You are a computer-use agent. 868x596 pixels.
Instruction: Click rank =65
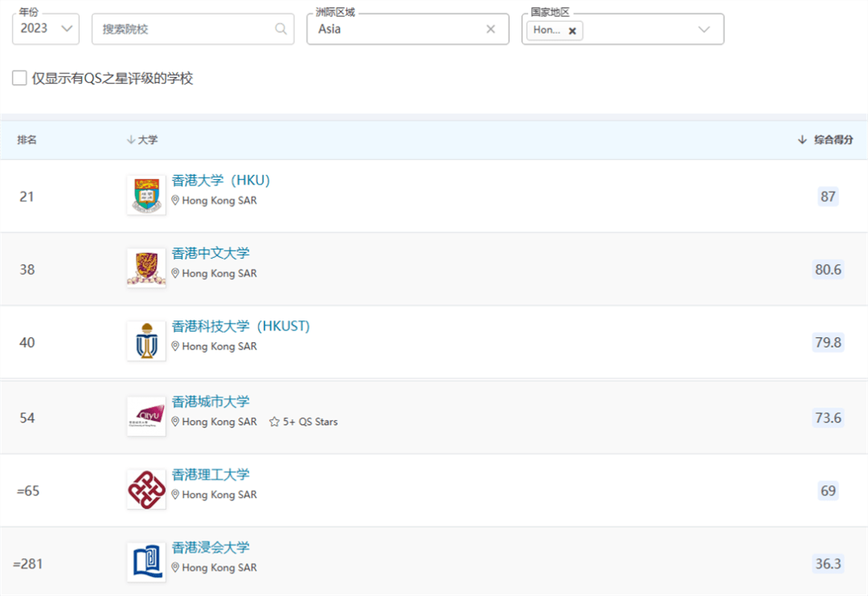28,491
